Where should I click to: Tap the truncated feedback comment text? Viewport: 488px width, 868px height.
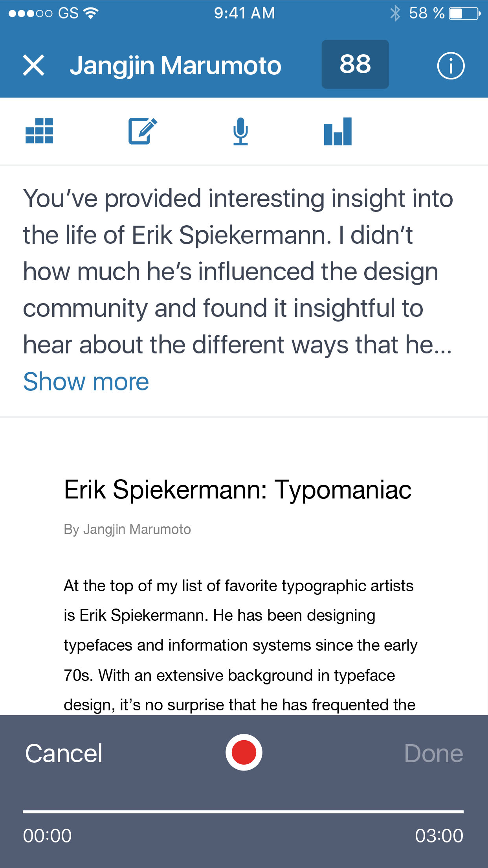point(238,271)
